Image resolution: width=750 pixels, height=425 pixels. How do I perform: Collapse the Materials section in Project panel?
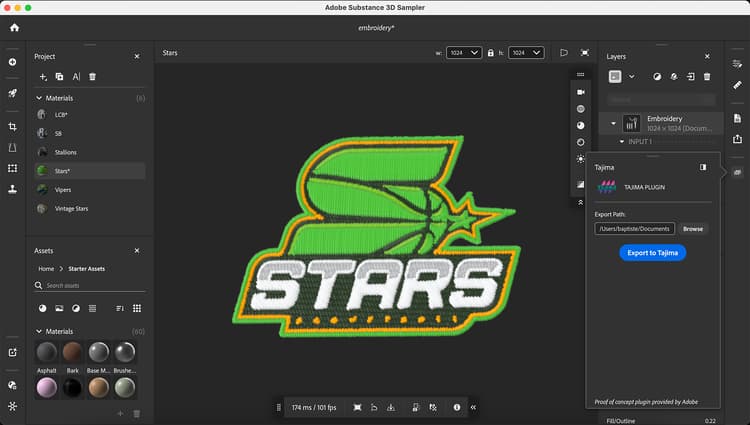[39, 98]
